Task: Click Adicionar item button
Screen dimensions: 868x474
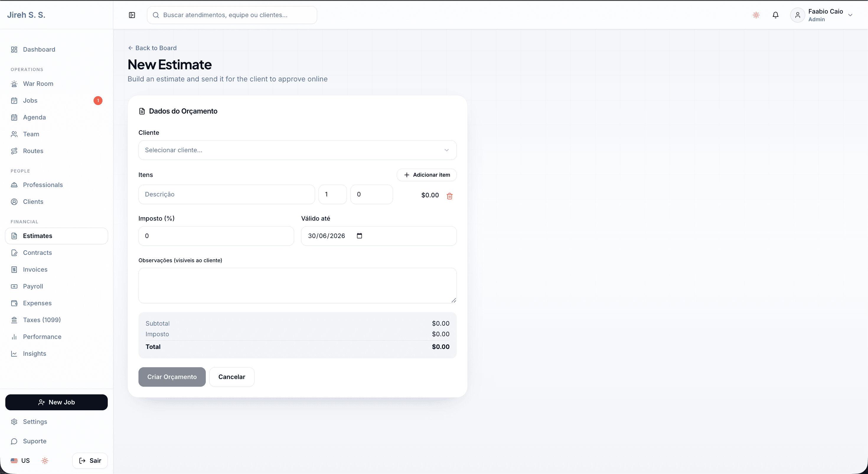Action: tap(427, 175)
